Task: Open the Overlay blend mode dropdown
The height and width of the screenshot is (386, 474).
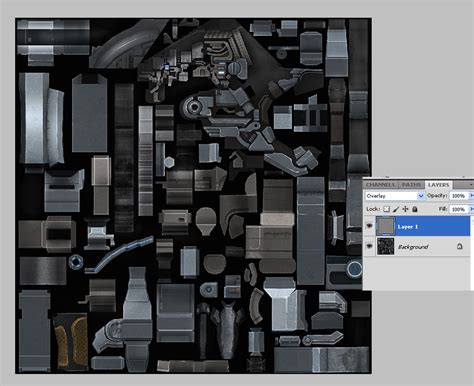Action: click(395, 196)
